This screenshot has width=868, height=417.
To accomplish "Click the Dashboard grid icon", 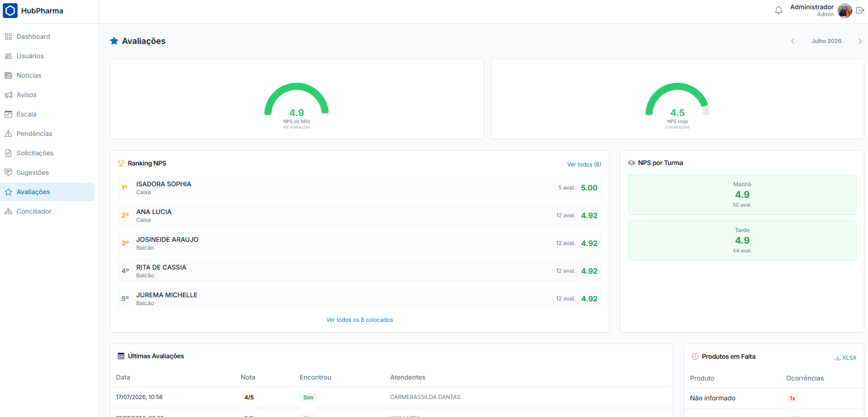I will [8, 37].
